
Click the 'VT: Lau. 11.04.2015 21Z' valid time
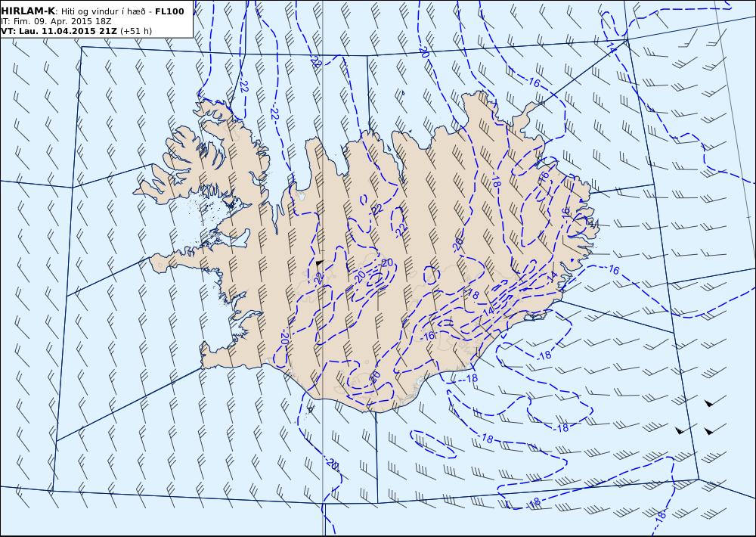pyautogui.click(x=59, y=31)
